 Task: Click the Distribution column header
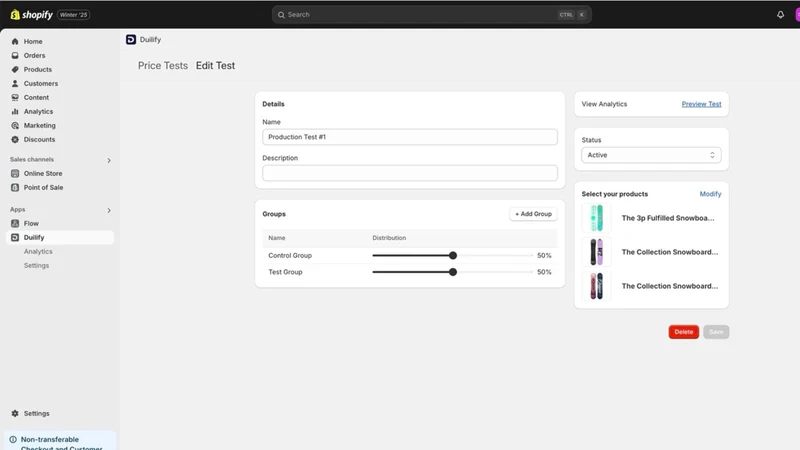coord(389,238)
